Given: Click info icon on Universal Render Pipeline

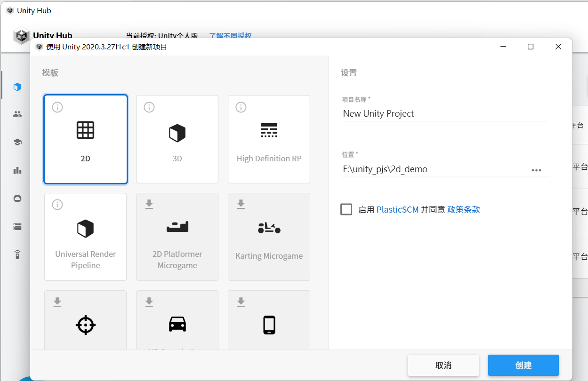Looking at the screenshot, I should [x=57, y=205].
